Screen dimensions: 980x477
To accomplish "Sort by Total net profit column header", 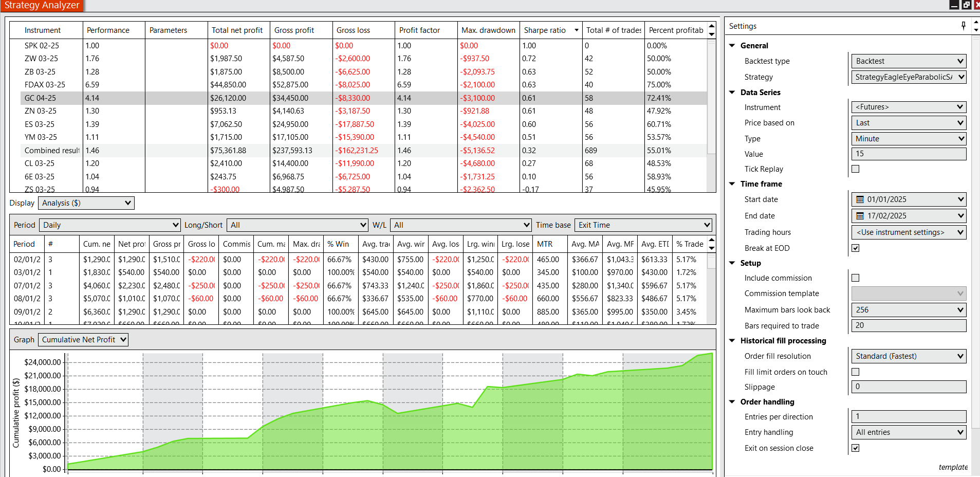I will pyautogui.click(x=237, y=30).
